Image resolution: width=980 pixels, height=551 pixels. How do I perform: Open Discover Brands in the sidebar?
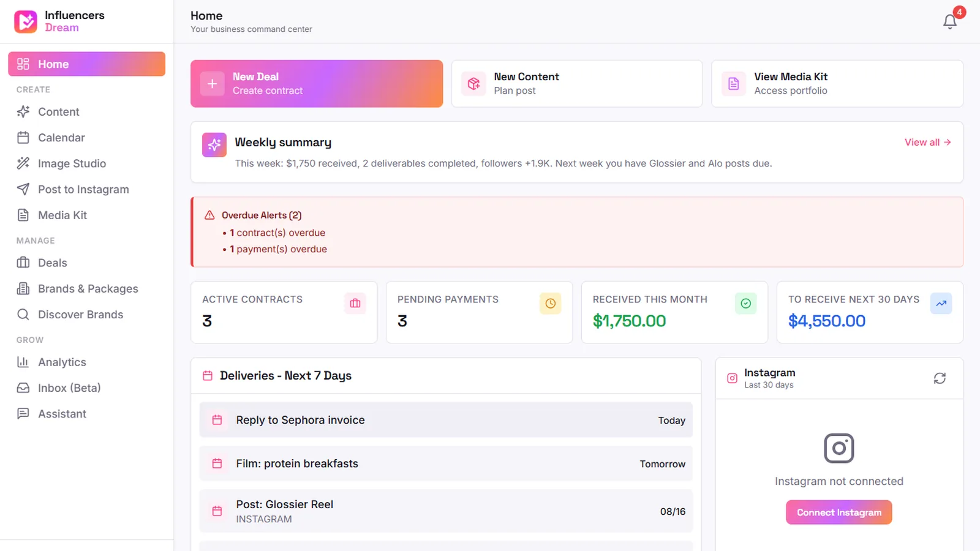[86, 314]
